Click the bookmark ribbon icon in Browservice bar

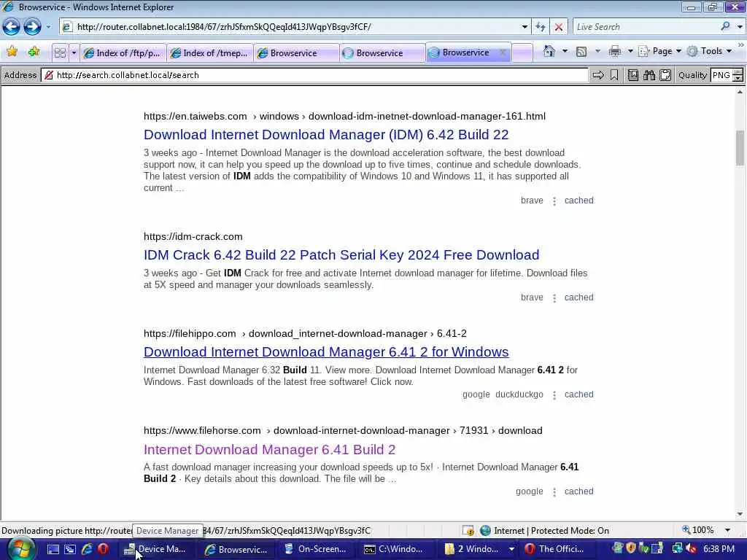(x=614, y=75)
